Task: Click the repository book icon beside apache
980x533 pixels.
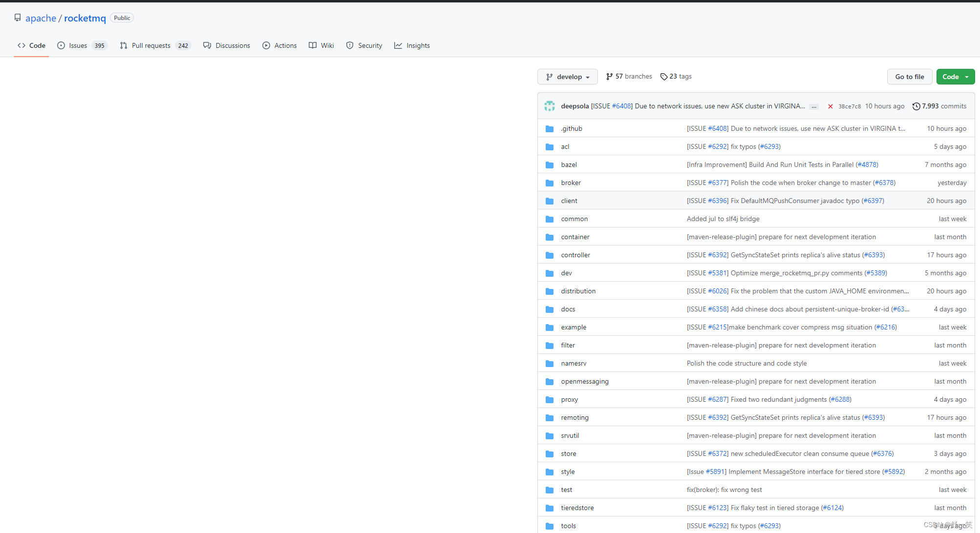Action: (18, 18)
